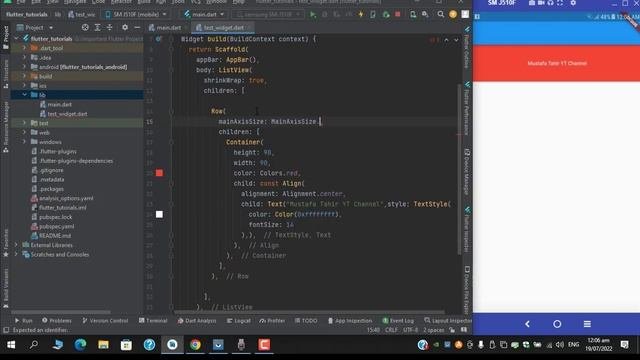
Task: Switch to the main.dart editor tab
Action: [x=165, y=28]
